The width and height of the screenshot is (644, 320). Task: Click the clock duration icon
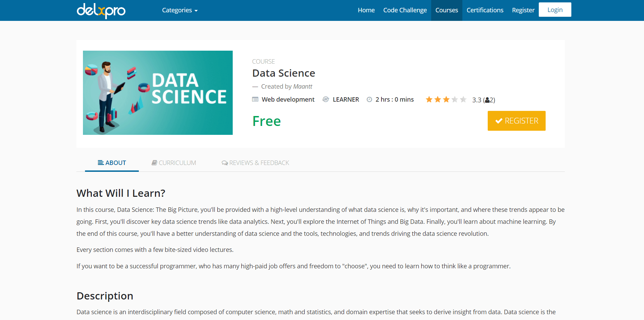tap(369, 100)
